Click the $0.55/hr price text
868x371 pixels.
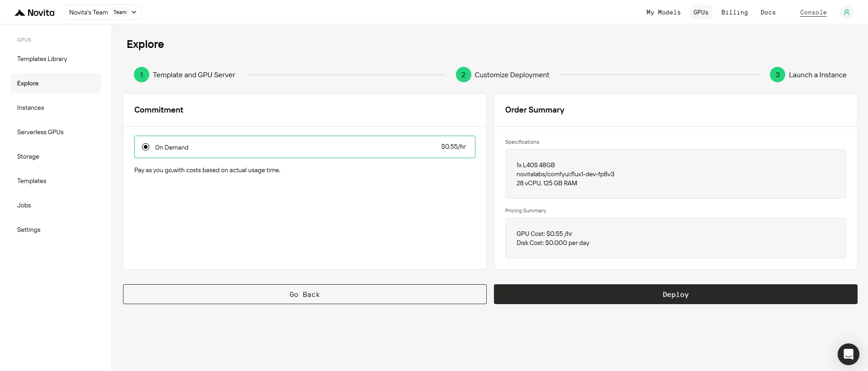[453, 146]
